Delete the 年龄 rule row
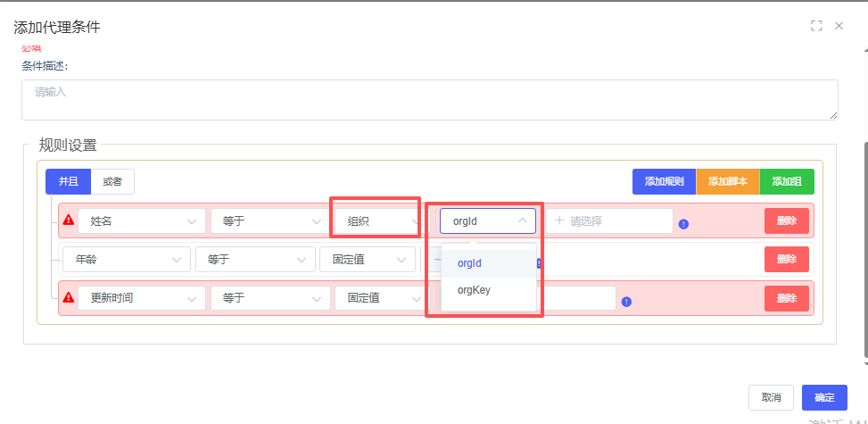 click(x=786, y=260)
